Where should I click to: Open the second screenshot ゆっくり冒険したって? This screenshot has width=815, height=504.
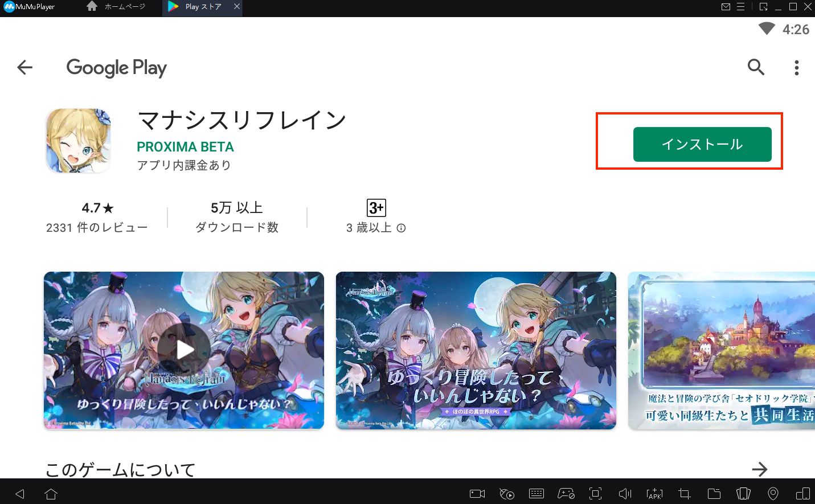[x=476, y=350]
